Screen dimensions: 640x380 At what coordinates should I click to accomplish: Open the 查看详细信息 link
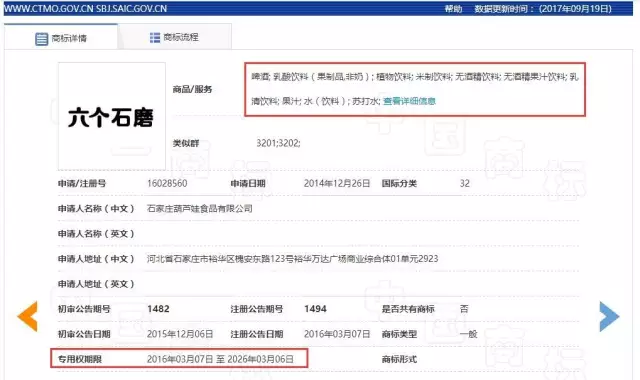pyautogui.click(x=409, y=101)
